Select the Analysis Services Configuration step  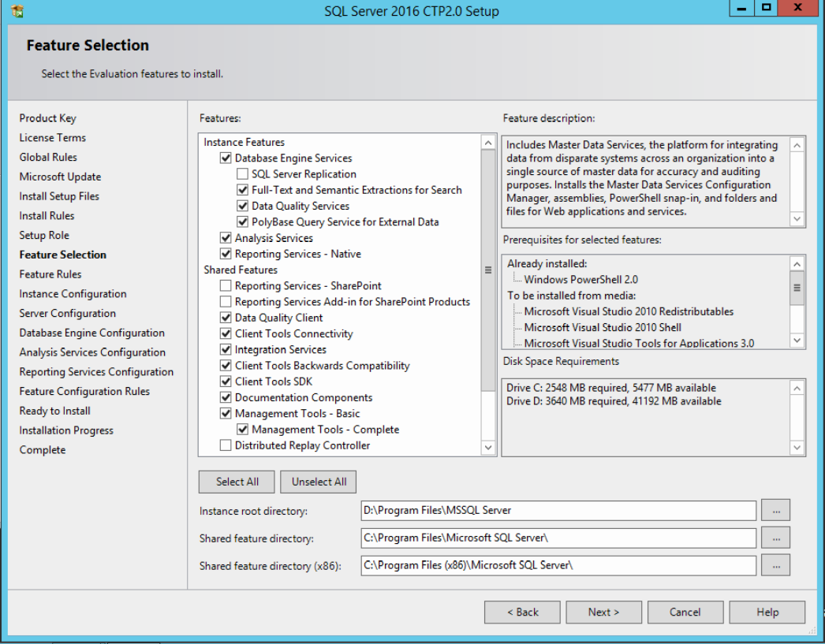(x=92, y=352)
